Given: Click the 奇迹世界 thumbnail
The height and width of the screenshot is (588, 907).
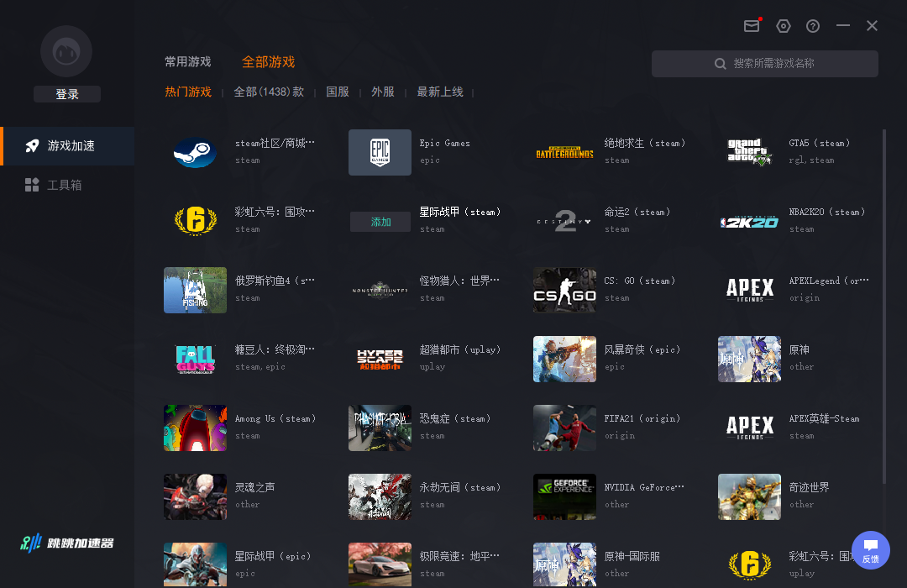Looking at the screenshot, I should pos(750,496).
